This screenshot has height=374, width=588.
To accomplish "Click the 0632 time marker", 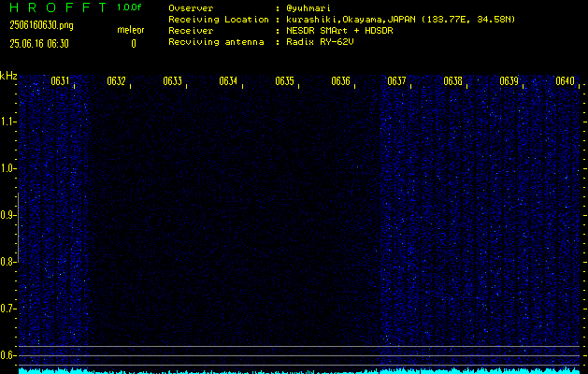I will [116, 81].
